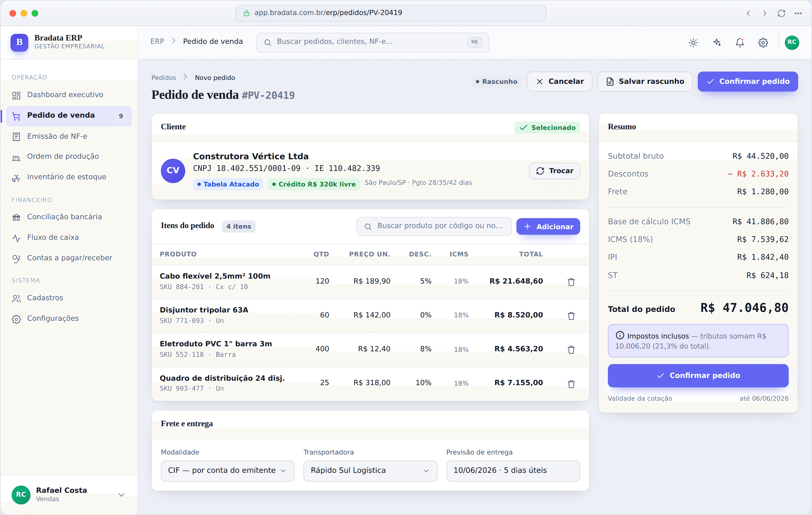The image size is (812, 515).
Task: Click the TOTAL column header
Action: [x=531, y=254]
